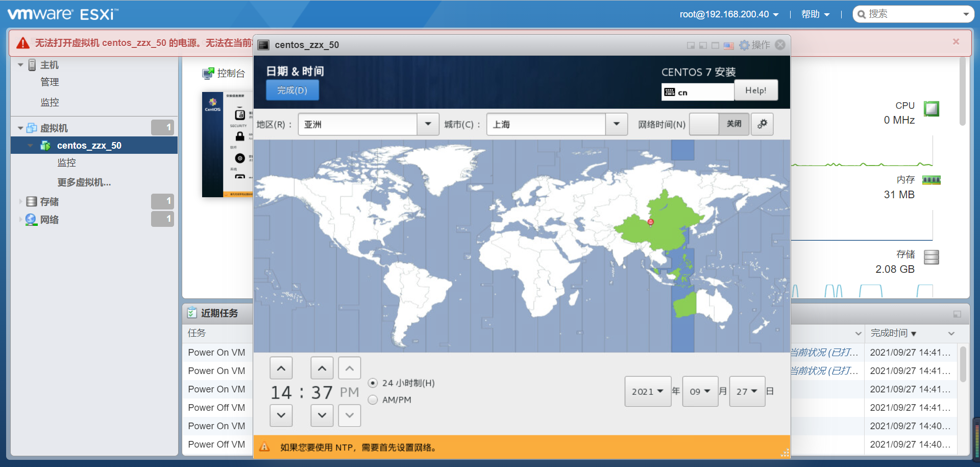
Task: Click the CPU chip icon
Action: pyautogui.click(x=932, y=109)
